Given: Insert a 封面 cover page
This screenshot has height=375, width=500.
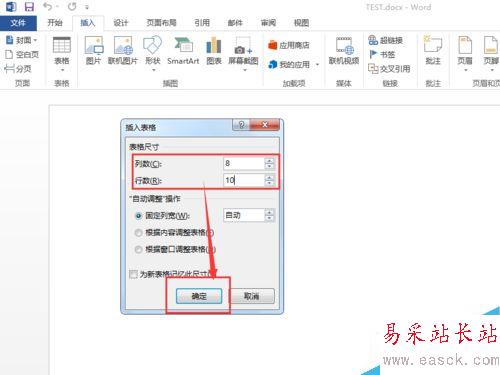Looking at the screenshot, I should [x=22, y=40].
